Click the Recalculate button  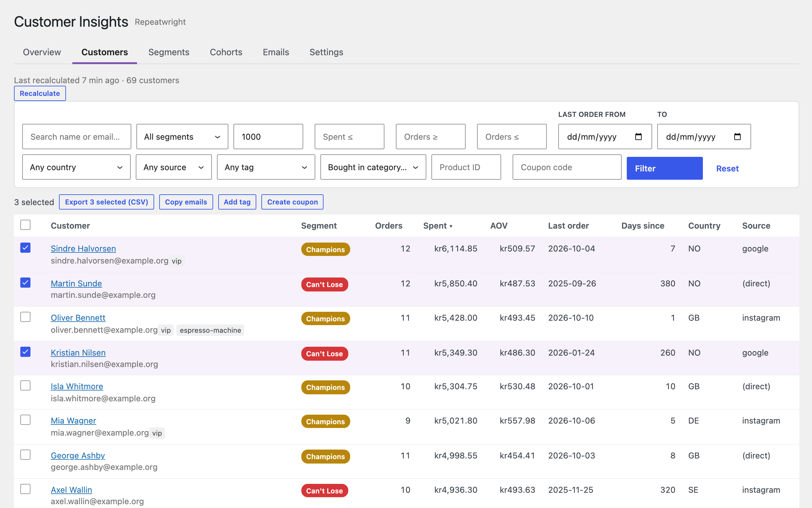(40, 93)
